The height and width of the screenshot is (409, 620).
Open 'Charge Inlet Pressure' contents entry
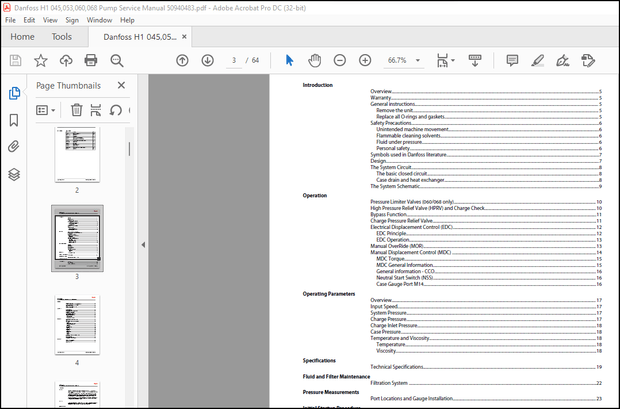point(486,326)
